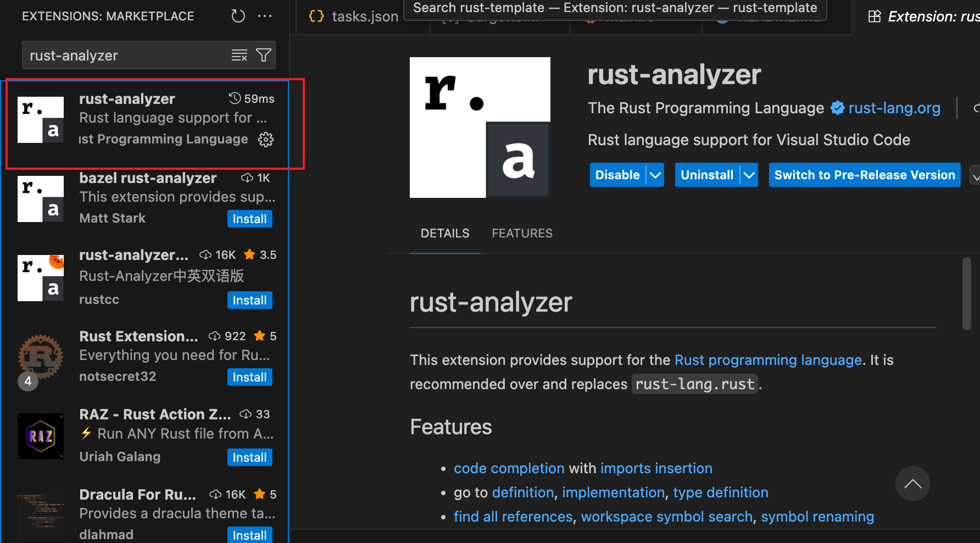Open the extension filter funnel icon
980x543 pixels.
click(263, 55)
